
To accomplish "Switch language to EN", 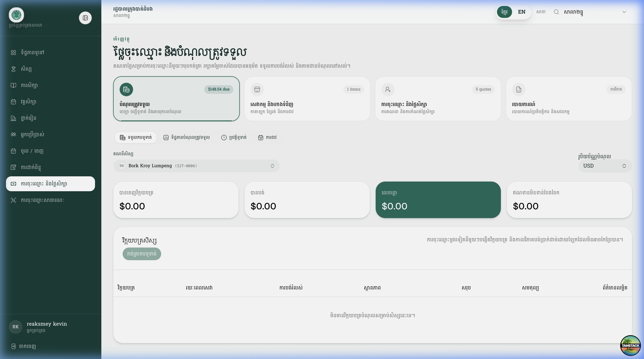I will click(522, 12).
